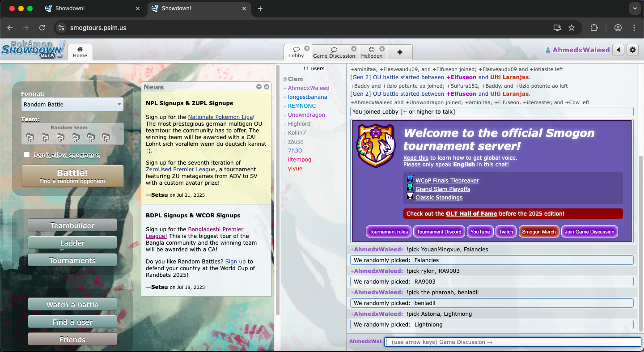This screenshot has height=352, width=644.
Task: Switch to the Hellodex tab
Action: pos(372,52)
